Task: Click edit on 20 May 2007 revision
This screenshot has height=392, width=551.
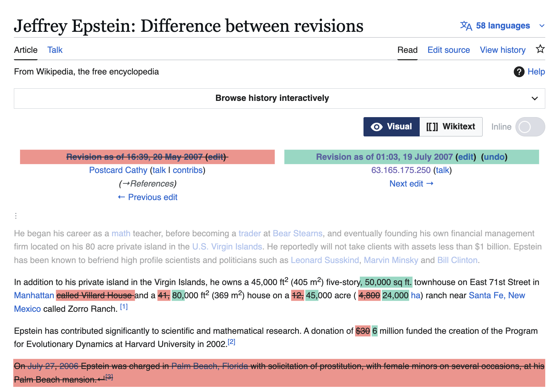Action: point(215,157)
